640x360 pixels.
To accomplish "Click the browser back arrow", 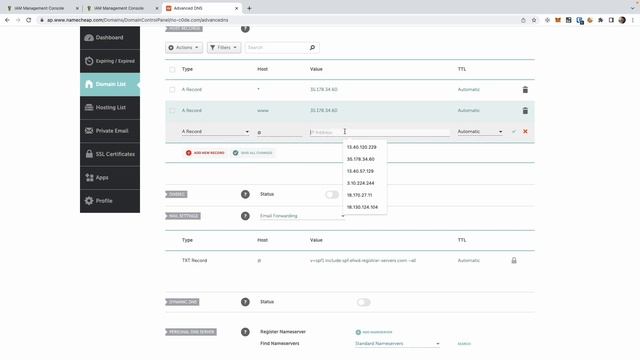I will 7,20.
